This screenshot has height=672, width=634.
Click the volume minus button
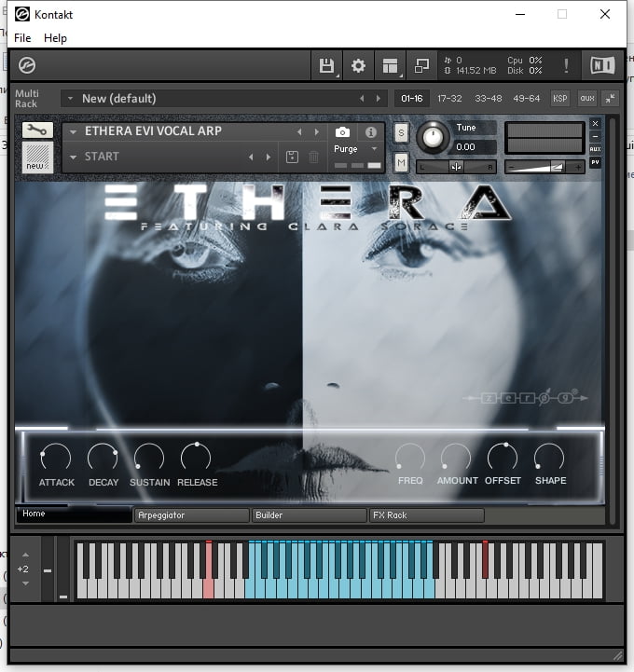(512, 167)
